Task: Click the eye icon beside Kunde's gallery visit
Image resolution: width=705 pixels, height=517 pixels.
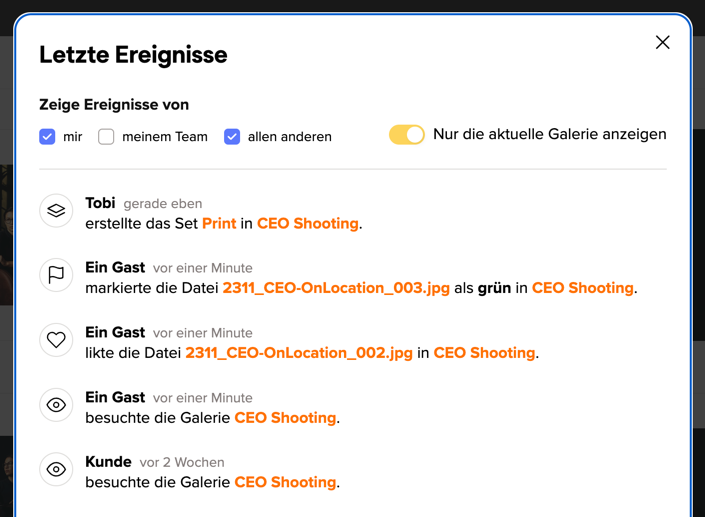Action: pos(56,469)
